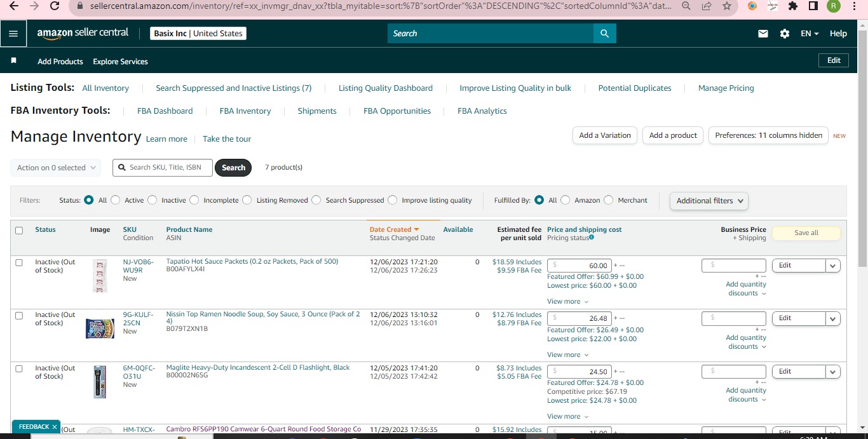Click the Amazon Seller Central logo
868x439 pixels.
pos(83,33)
